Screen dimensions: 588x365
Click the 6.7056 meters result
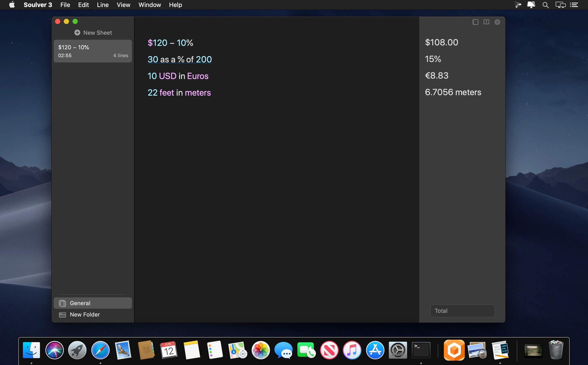453,92
